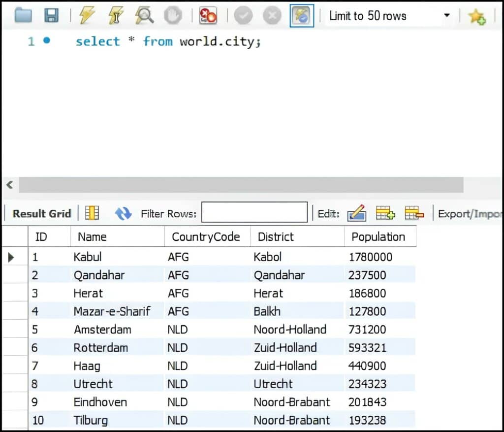Toggle the auto-commit mode button

pyautogui.click(x=302, y=15)
